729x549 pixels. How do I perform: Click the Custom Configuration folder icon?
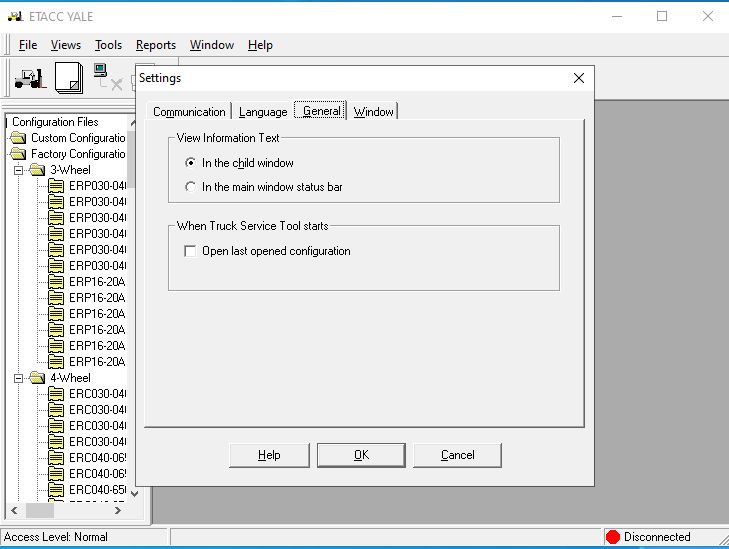click(18, 138)
